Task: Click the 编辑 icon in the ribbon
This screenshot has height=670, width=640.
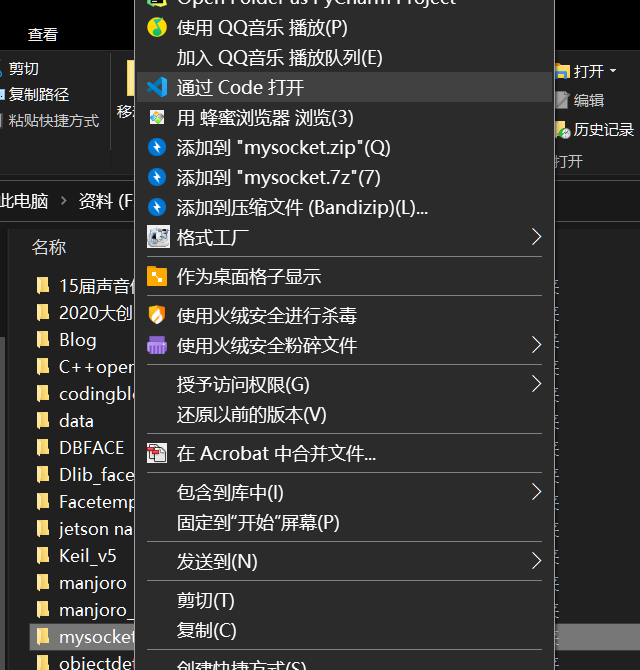Action: pos(563,100)
